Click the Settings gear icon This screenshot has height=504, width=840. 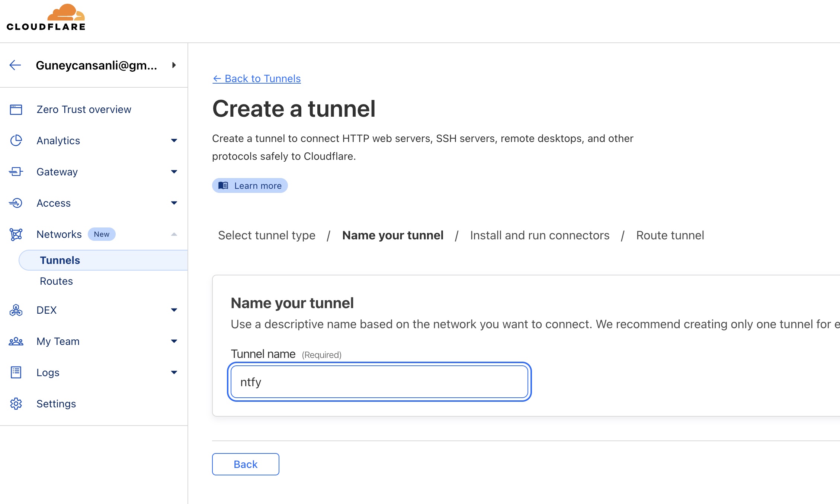16,404
